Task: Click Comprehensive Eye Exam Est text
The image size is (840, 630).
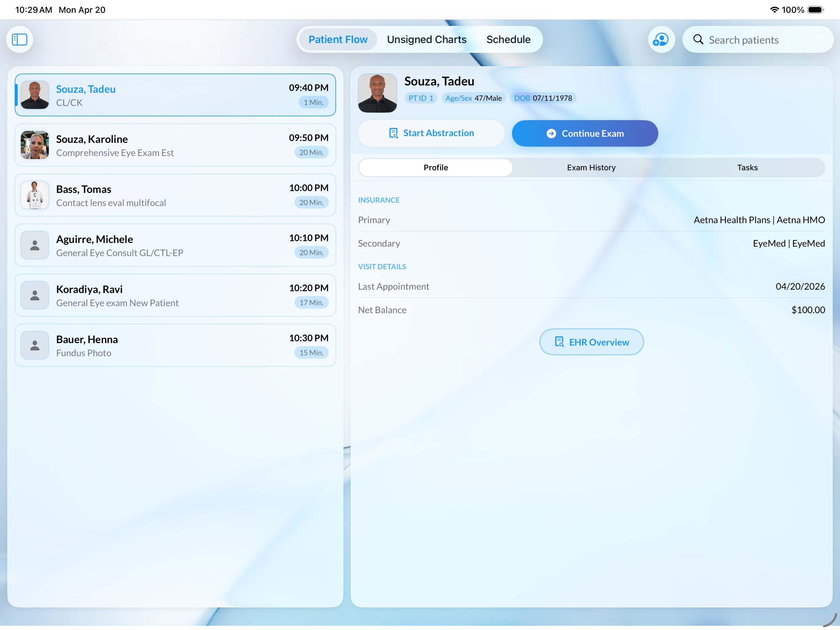Action: pyautogui.click(x=115, y=153)
